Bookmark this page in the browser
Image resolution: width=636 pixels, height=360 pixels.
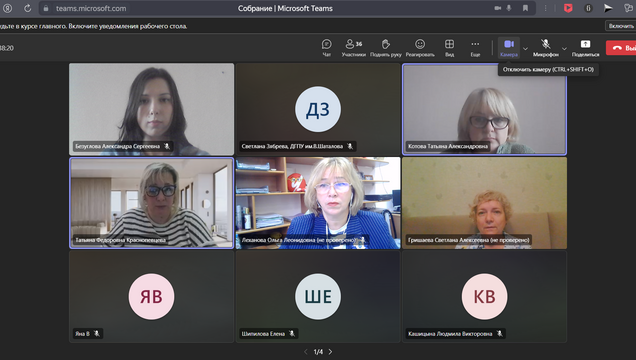525,8
